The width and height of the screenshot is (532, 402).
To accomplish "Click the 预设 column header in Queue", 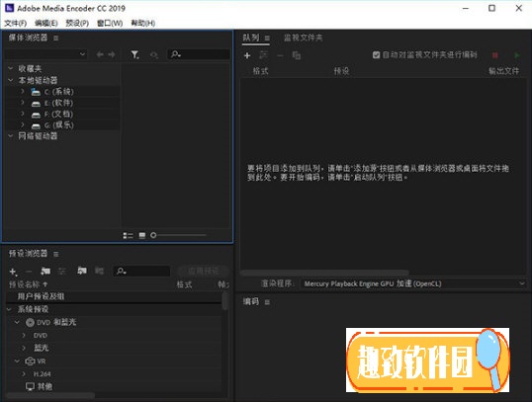I will 341,71.
